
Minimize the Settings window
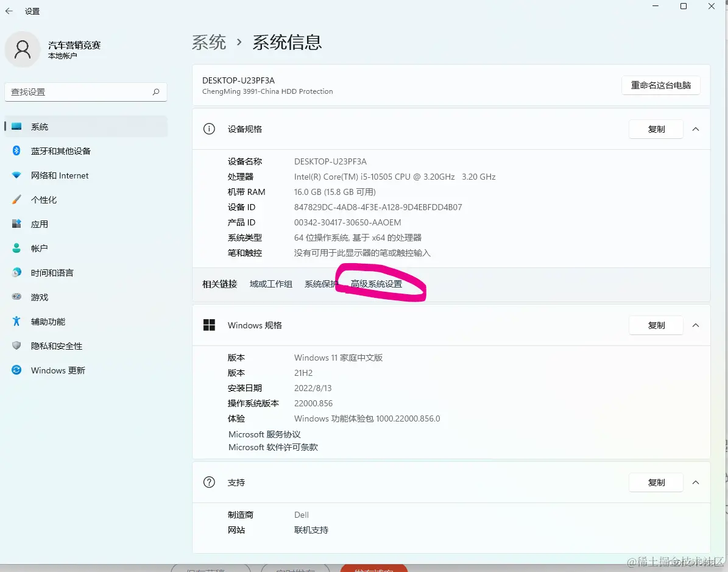point(655,6)
